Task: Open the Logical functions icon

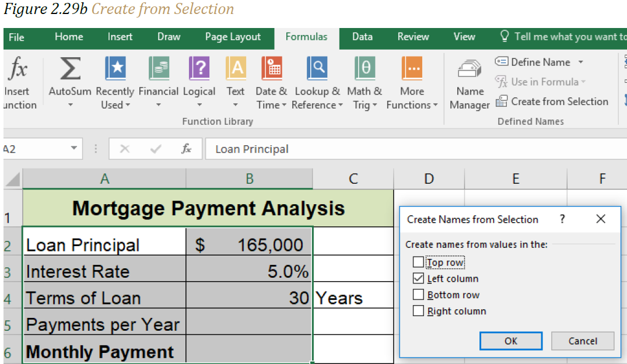Action: click(199, 68)
